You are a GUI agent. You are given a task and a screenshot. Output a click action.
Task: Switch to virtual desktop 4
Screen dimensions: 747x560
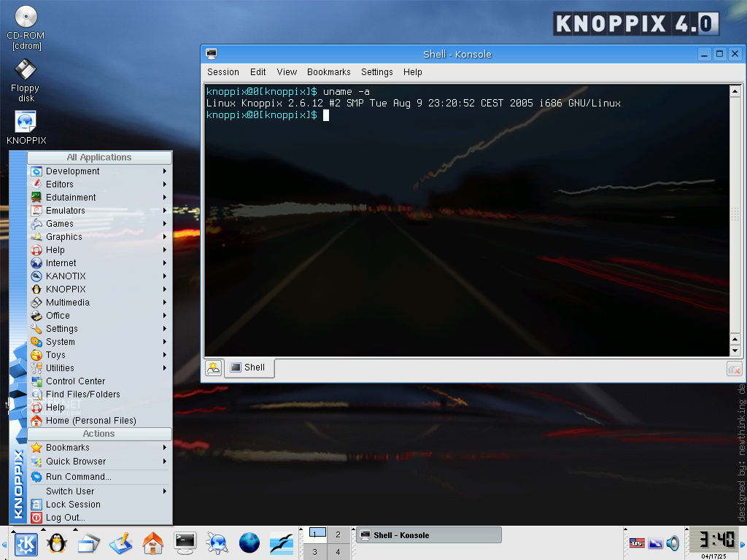point(338,552)
